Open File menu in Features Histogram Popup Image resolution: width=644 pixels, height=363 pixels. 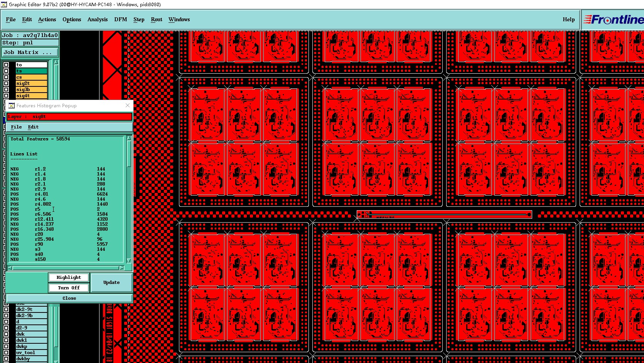16,127
